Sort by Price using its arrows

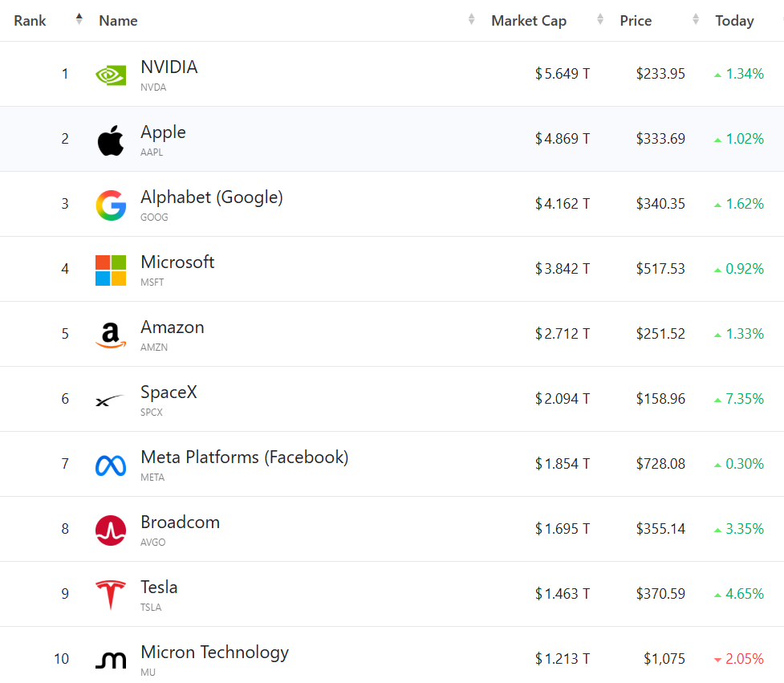point(696,19)
